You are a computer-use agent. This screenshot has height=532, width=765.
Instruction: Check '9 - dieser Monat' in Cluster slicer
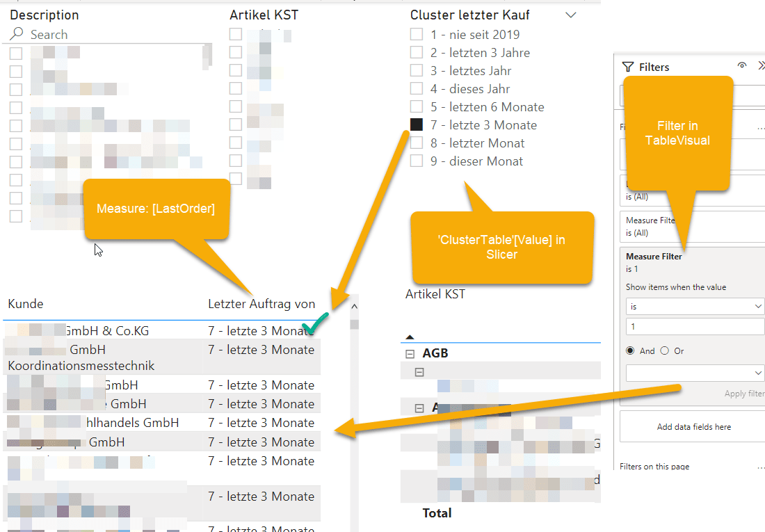pyautogui.click(x=417, y=161)
